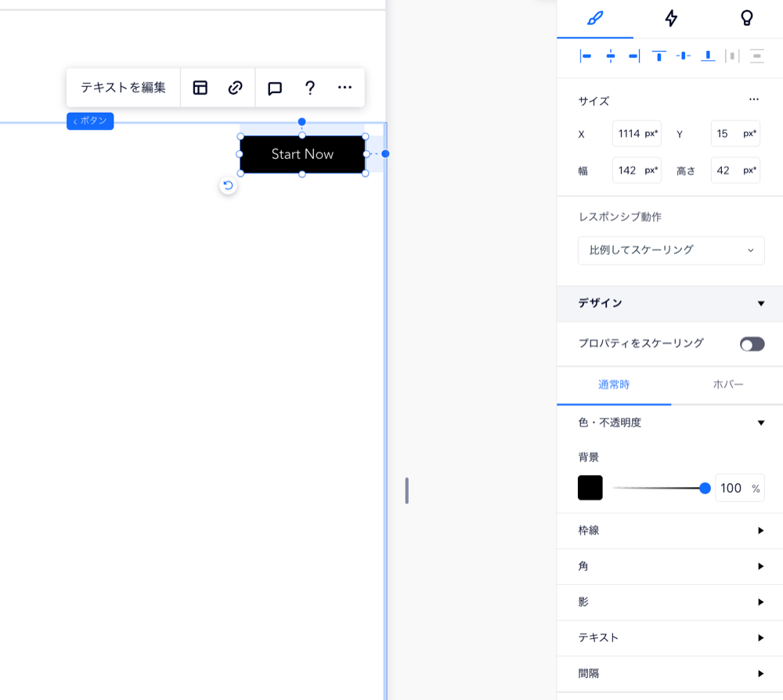Screen dimensions: 783x700
Task: Expand the 間隔 spacing section
Action: click(x=669, y=673)
